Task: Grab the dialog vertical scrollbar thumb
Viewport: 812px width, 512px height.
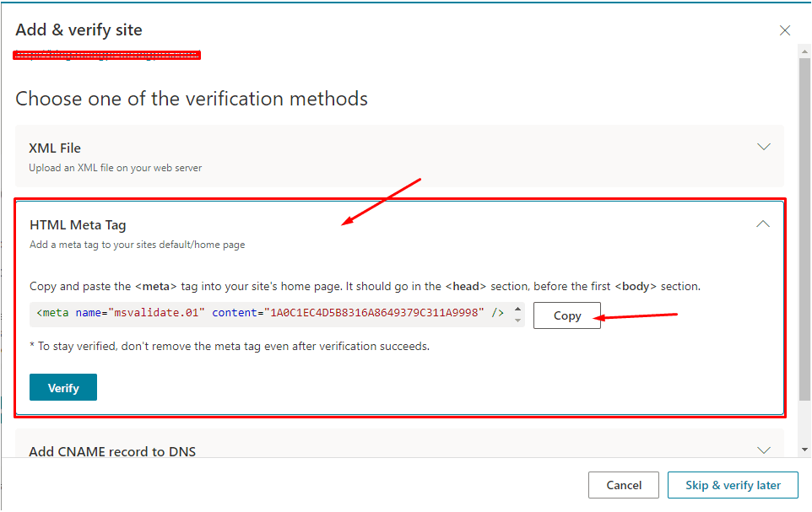Action: (805, 228)
